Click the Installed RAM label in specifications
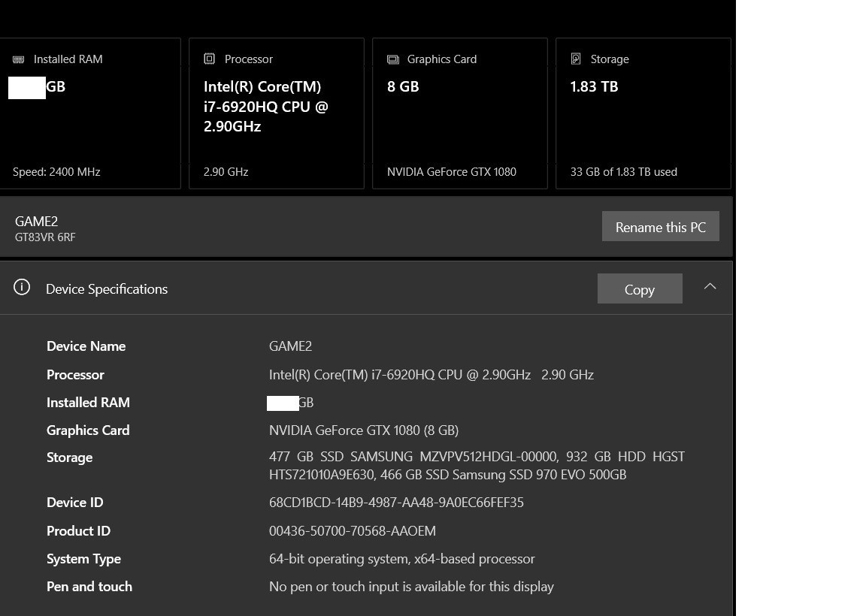866x616 pixels. pos(89,403)
